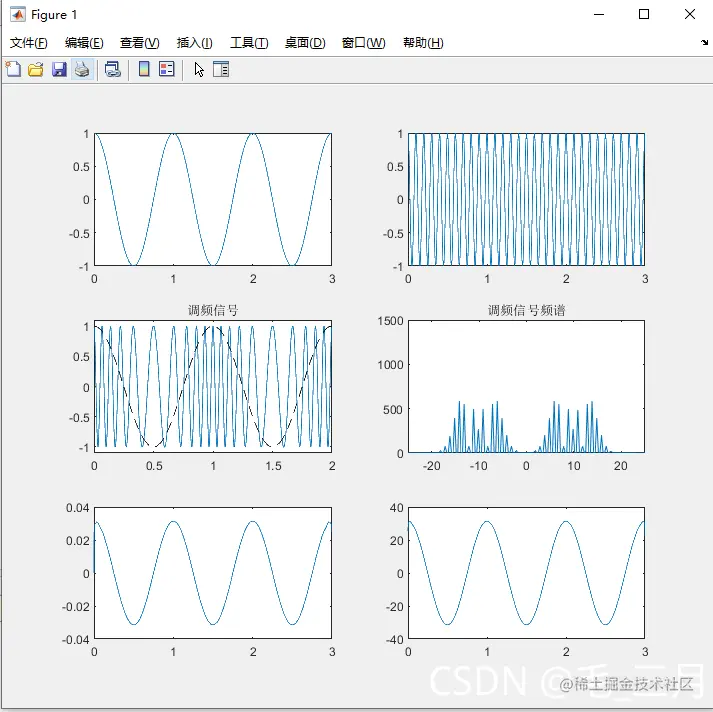Viewport: 713px width, 712px height.
Task: Click the Print Figure printer icon
Action: [82, 70]
